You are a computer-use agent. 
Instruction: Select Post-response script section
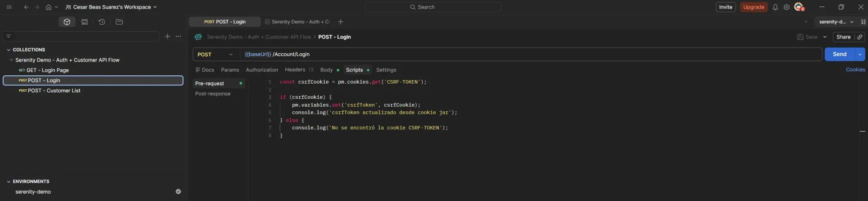213,94
